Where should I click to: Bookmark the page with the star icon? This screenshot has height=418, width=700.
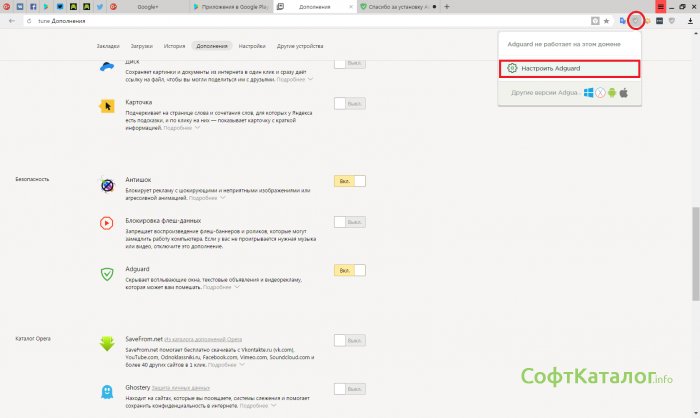tap(606, 20)
